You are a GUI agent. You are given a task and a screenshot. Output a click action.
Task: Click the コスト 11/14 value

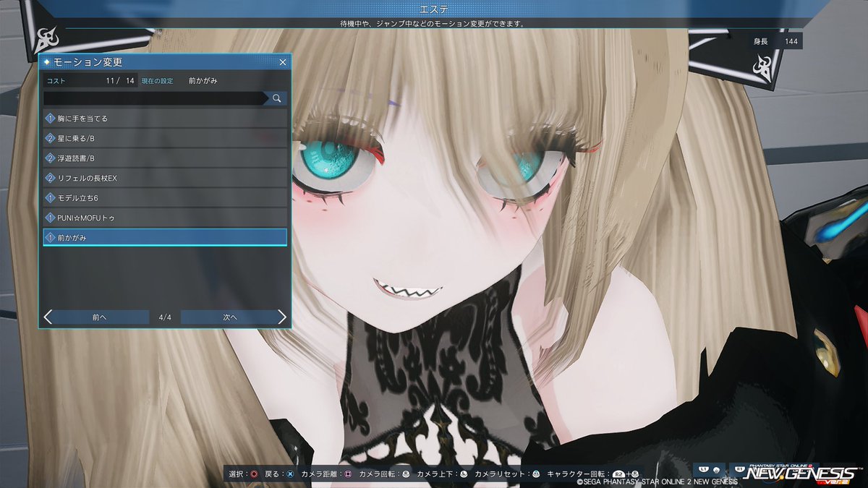pos(120,81)
